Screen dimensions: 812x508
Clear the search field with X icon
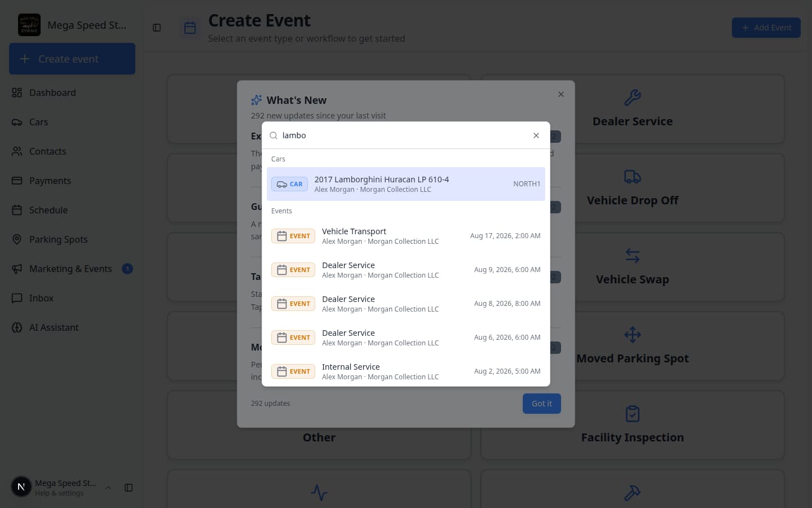pyautogui.click(x=536, y=135)
